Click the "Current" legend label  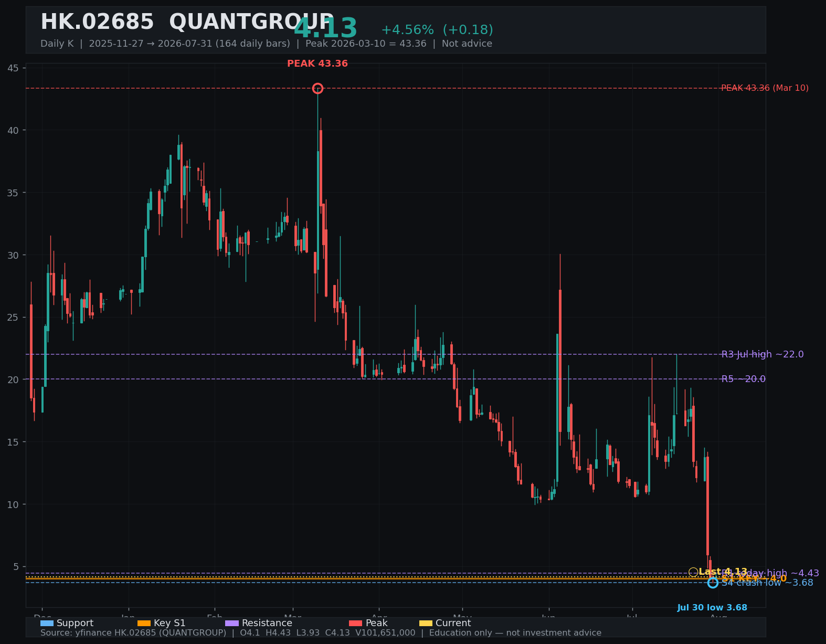[x=453, y=623]
